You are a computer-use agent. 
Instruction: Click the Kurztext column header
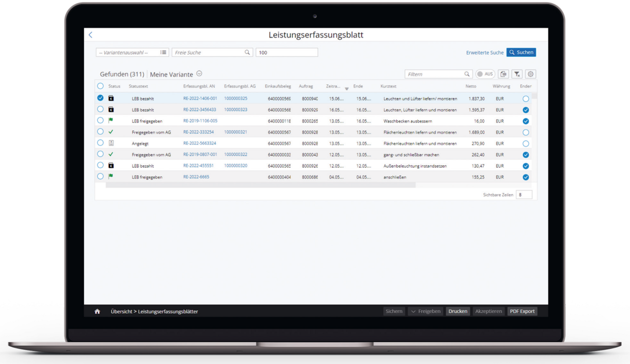388,86
